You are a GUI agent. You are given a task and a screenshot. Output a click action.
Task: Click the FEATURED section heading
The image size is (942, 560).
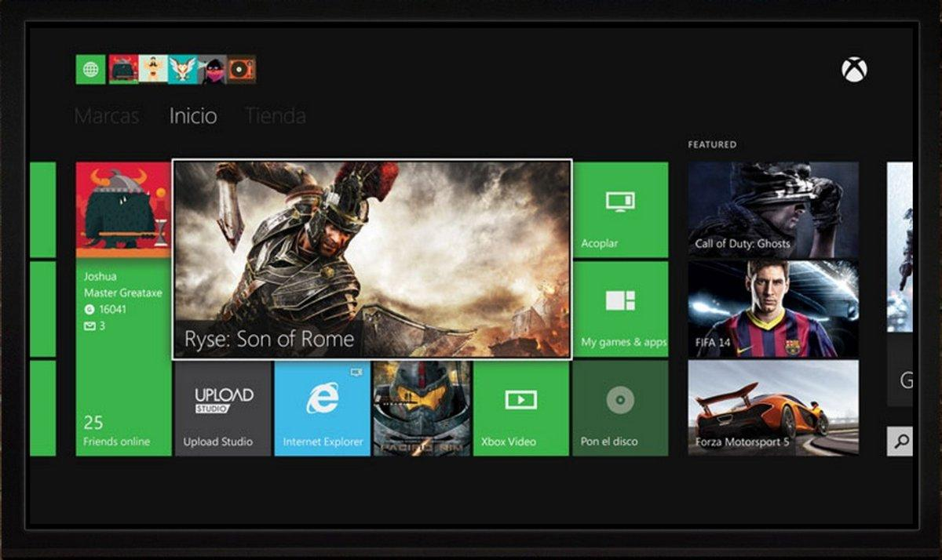pyautogui.click(x=712, y=144)
